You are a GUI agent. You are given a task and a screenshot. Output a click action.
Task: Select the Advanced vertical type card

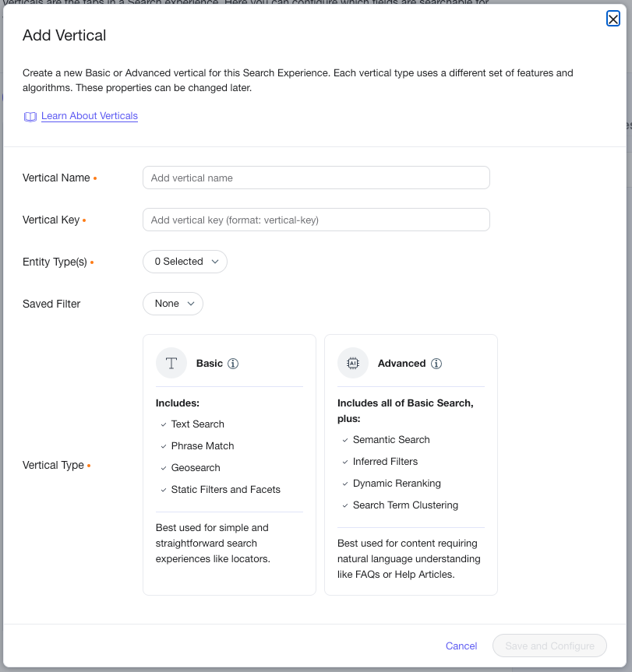[411, 465]
